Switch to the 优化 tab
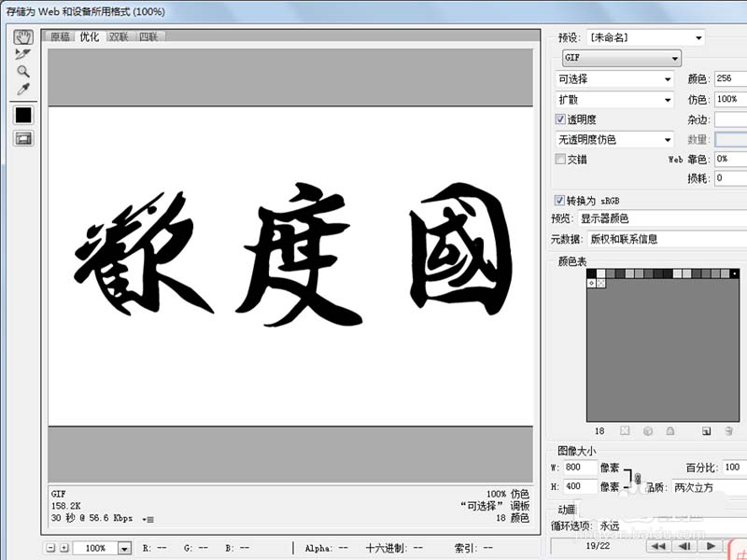The height and width of the screenshot is (560, 747). 90,36
